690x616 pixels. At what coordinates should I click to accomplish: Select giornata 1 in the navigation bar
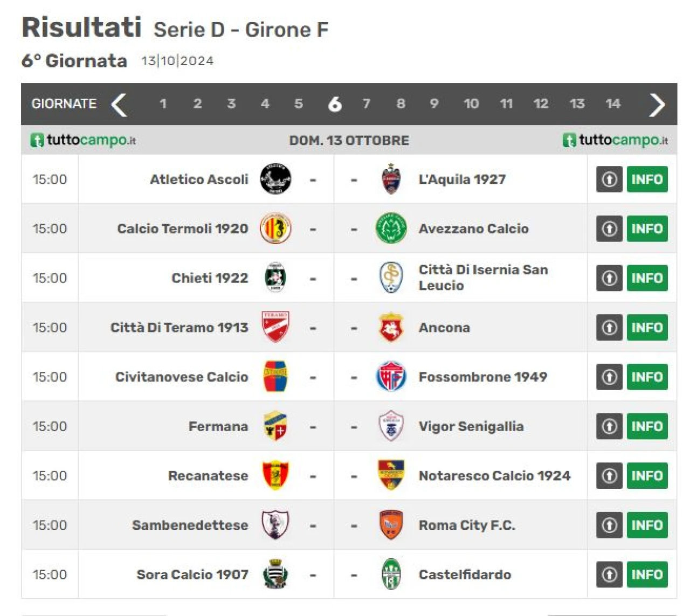(x=163, y=103)
